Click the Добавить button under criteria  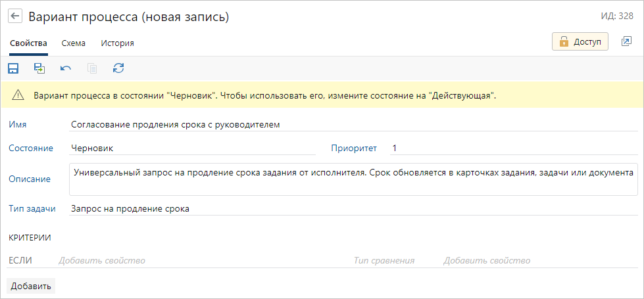(x=31, y=286)
